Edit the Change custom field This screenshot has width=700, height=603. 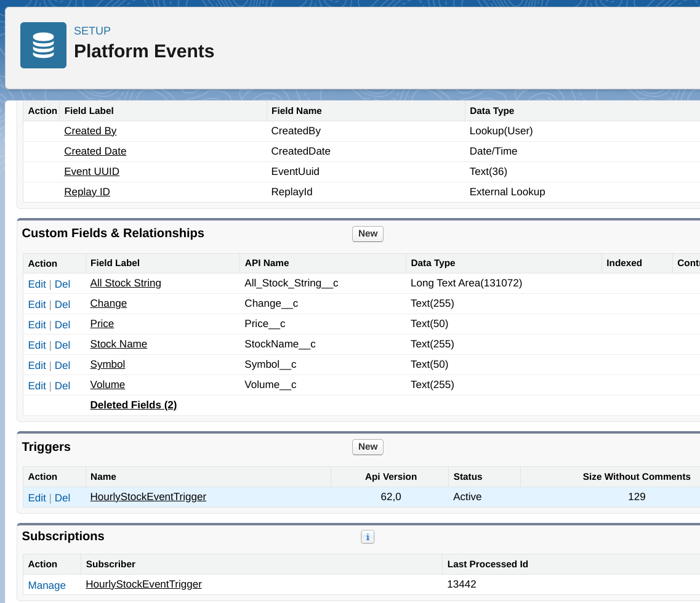click(x=37, y=304)
